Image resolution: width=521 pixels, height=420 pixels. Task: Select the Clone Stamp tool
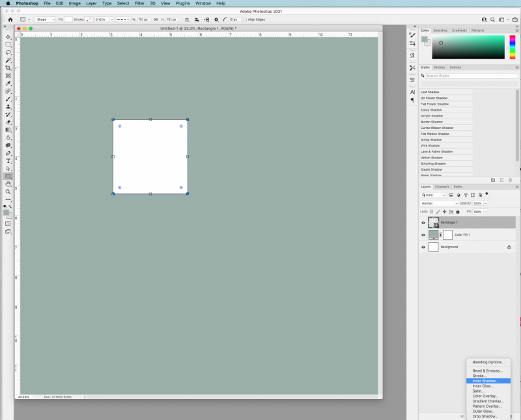[x=8, y=107]
